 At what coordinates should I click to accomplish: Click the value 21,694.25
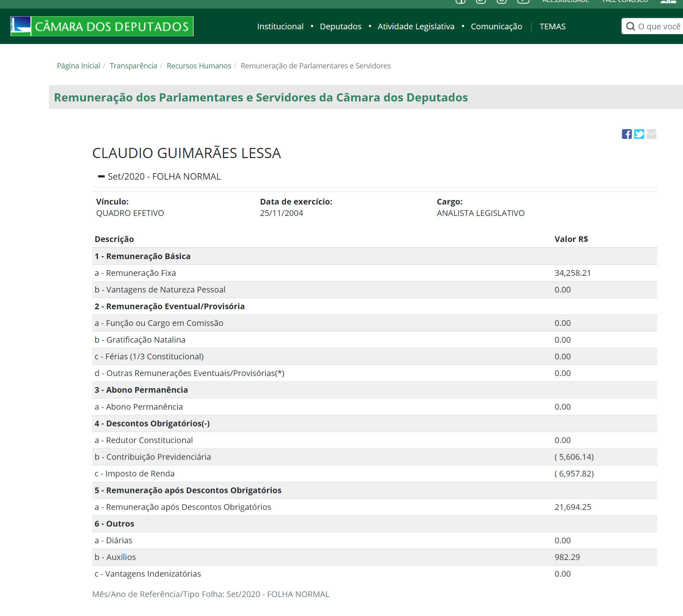tap(573, 507)
